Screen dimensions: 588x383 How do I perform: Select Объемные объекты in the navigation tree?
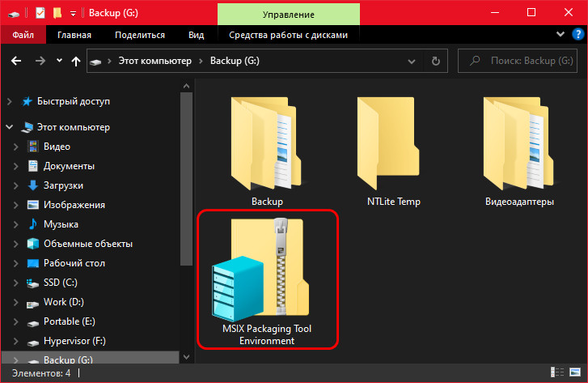[88, 244]
